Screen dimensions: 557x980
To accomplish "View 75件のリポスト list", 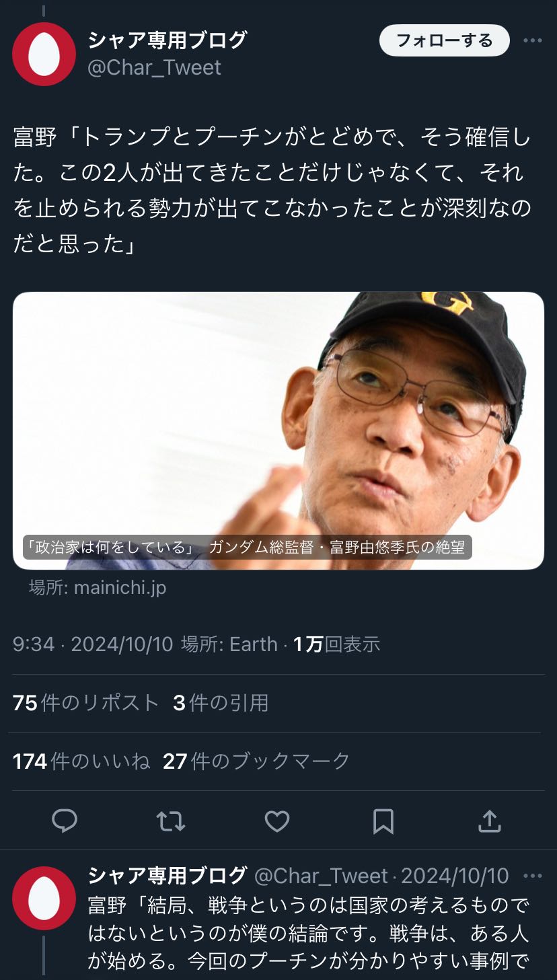I will pyautogui.click(x=85, y=703).
